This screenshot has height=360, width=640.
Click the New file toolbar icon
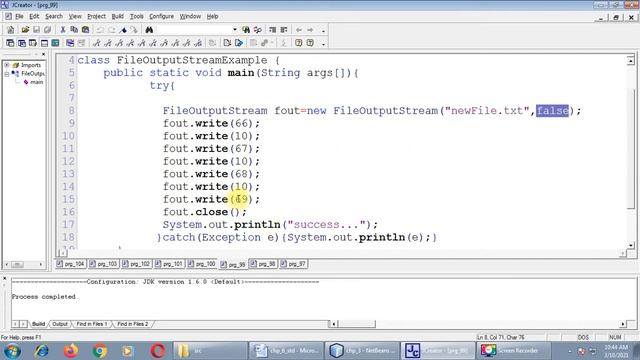[11, 30]
